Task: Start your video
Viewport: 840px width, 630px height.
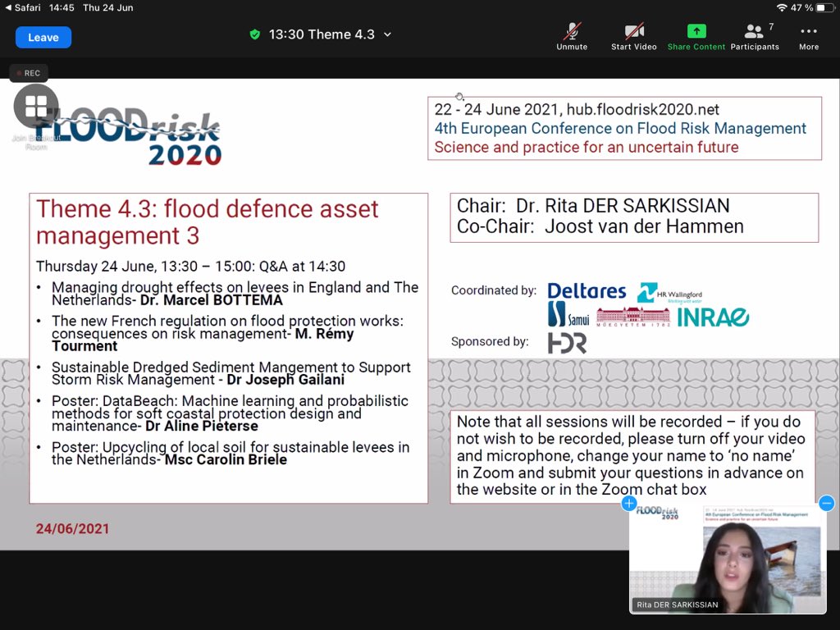Action: pos(632,33)
